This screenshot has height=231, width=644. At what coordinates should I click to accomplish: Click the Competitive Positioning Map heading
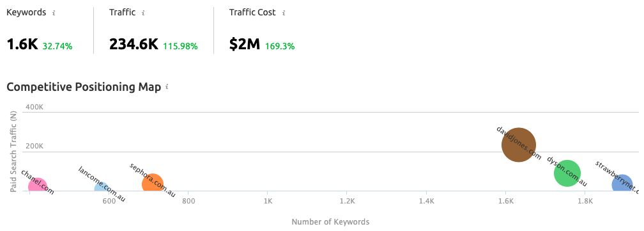pos(84,88)
